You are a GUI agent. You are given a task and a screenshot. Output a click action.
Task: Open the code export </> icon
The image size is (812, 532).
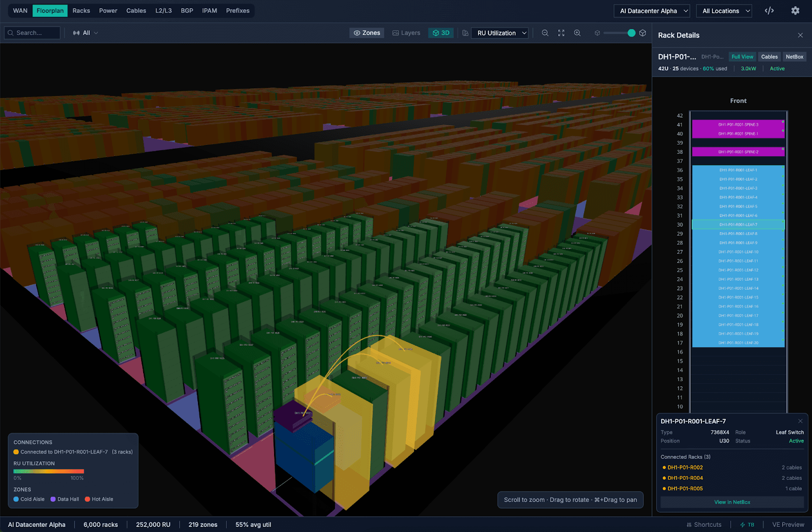pos(769,10)
